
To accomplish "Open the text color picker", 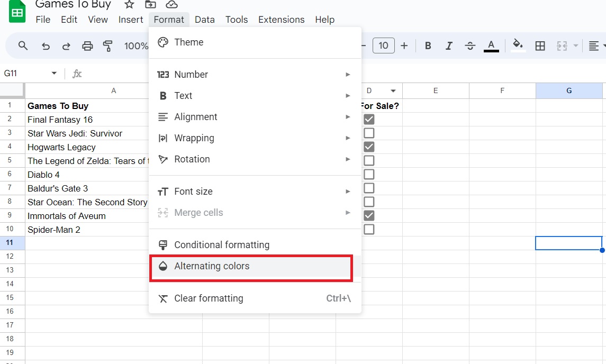I will click(491, 46).
